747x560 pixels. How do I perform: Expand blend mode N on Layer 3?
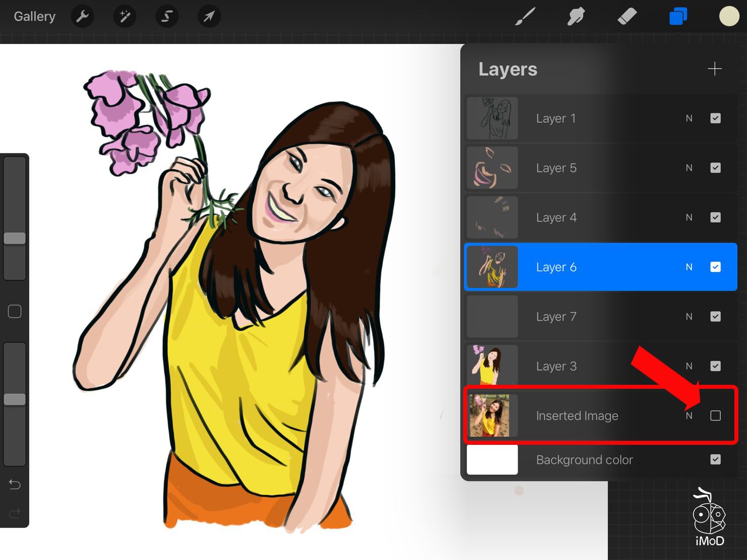(x=689, y=366)
